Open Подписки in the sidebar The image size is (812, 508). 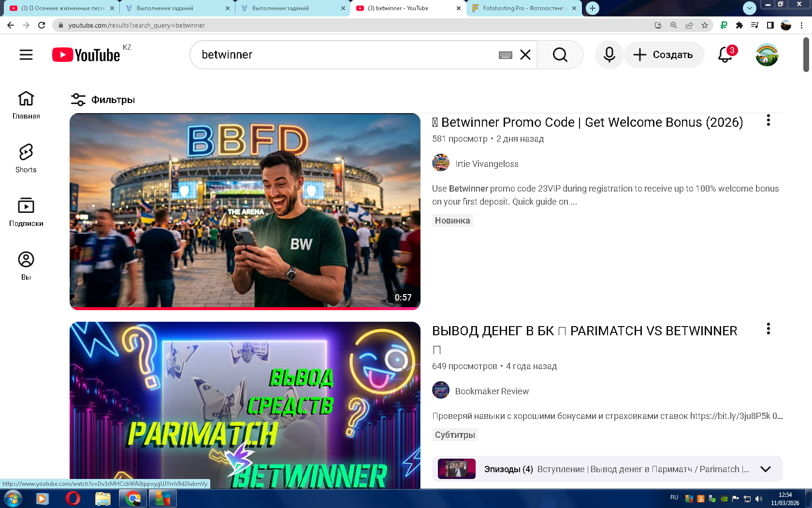point(26,212)
